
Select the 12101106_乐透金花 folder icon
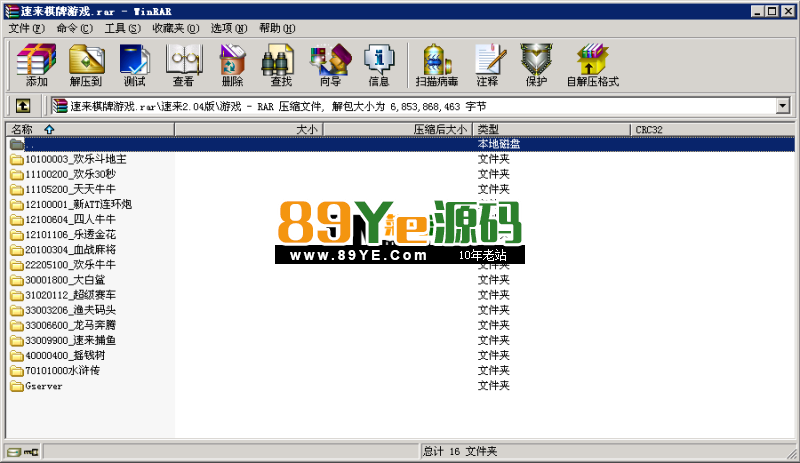17,235
